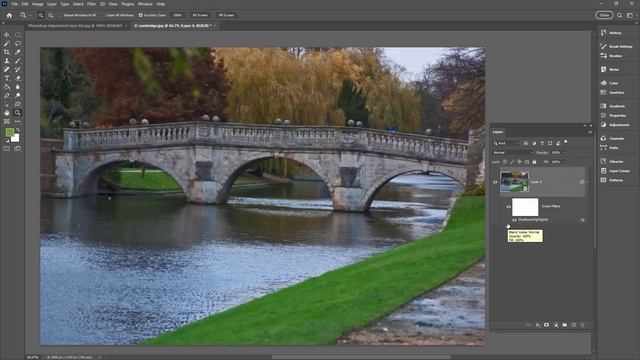Image resolution: width=640 pixels, height=360 pixels.
Task: Click the Fill Screen button
Action: pyautogui.click(x=226, y=15)
